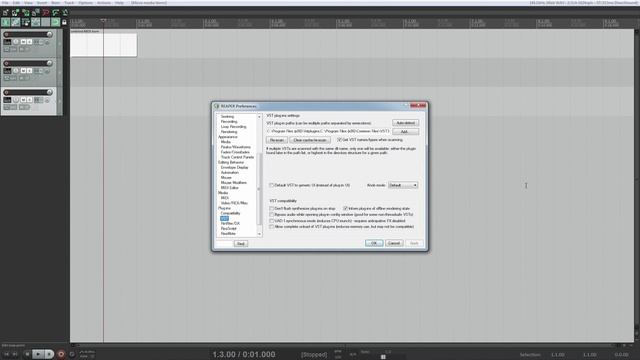The width and height of the screenshot is (640, 360).
Task: Toggle the metronome toolbar icon
Action: pyautogui.click(x=65, y=12)
